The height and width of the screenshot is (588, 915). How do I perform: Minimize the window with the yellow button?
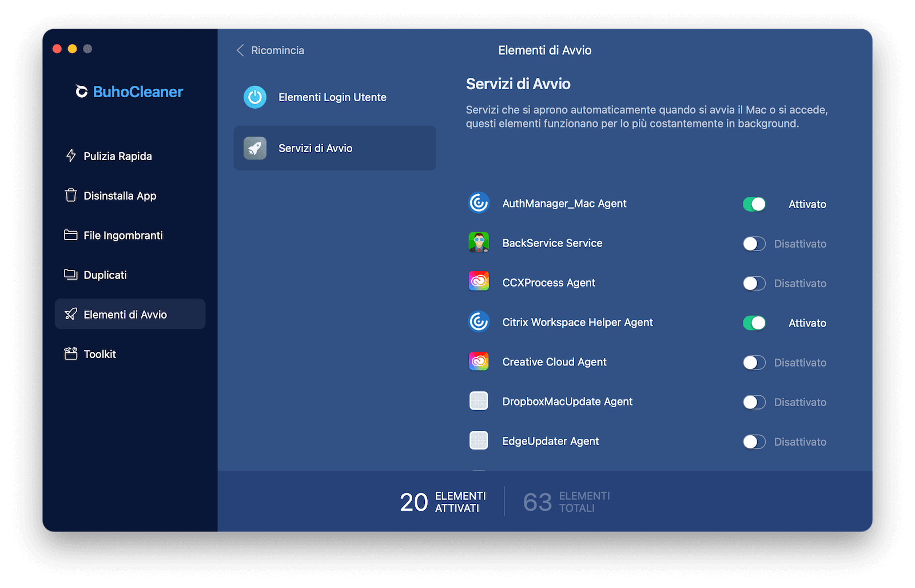[72, 49]
